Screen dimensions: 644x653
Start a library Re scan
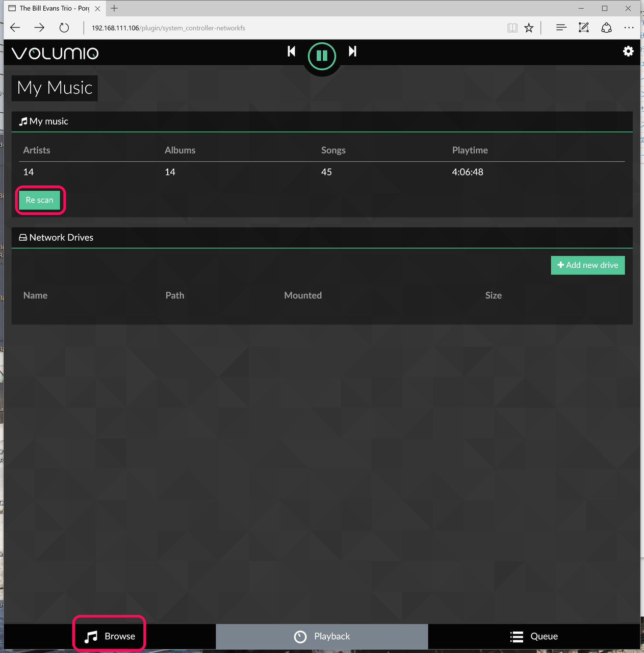coord(39,200)
